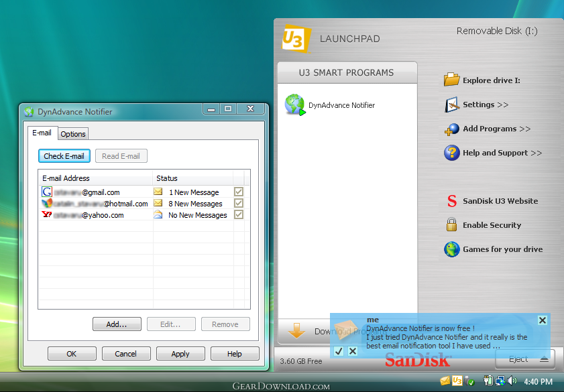Click the Yahoo account icon

[47, 214]
